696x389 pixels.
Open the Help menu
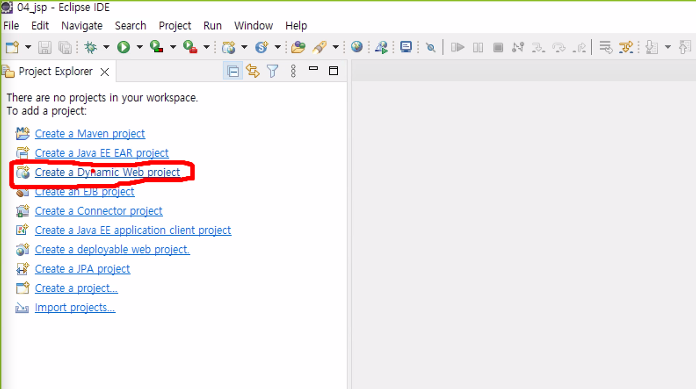click(x=296, y=26)
